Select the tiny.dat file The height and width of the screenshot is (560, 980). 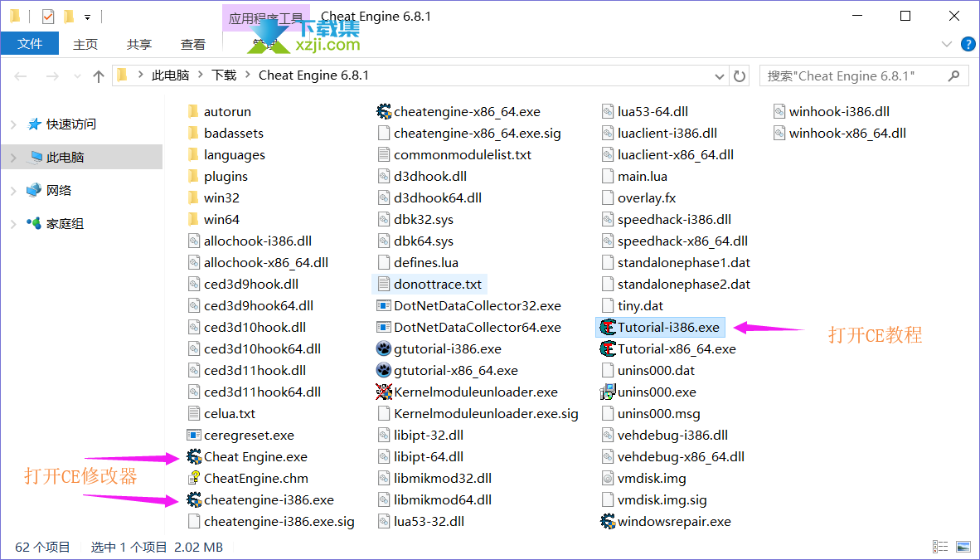pos(632,305)
